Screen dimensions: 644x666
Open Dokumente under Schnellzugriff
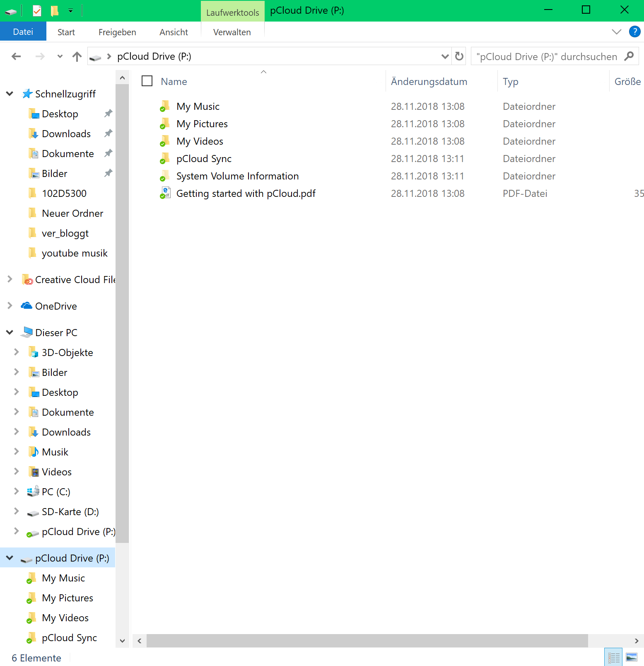pos(68,154)
